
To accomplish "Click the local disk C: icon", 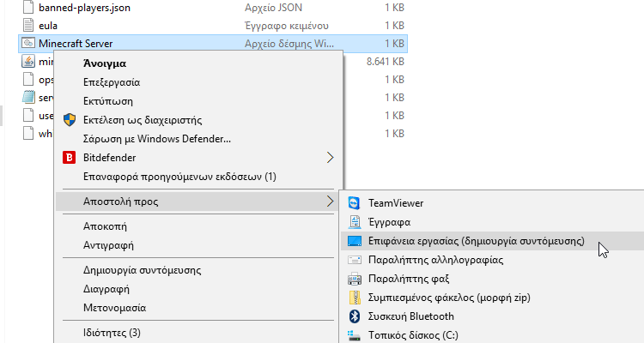I will click(354, 335).
